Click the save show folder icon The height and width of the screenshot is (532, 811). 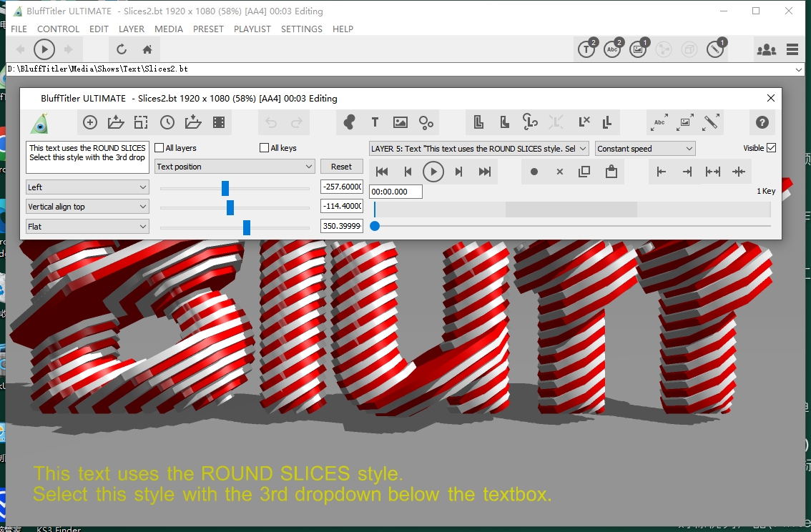[193, 122]
